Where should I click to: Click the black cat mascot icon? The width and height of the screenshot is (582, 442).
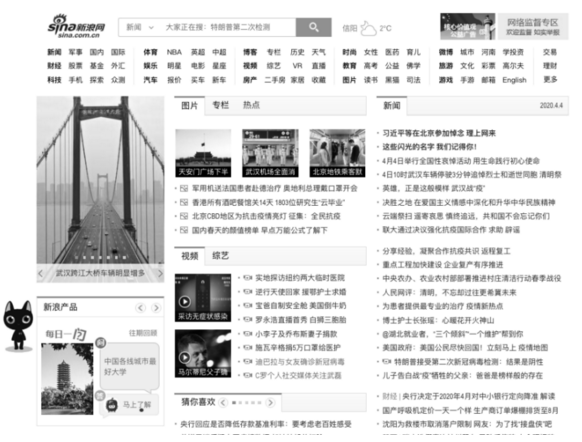tap(18, 326)
